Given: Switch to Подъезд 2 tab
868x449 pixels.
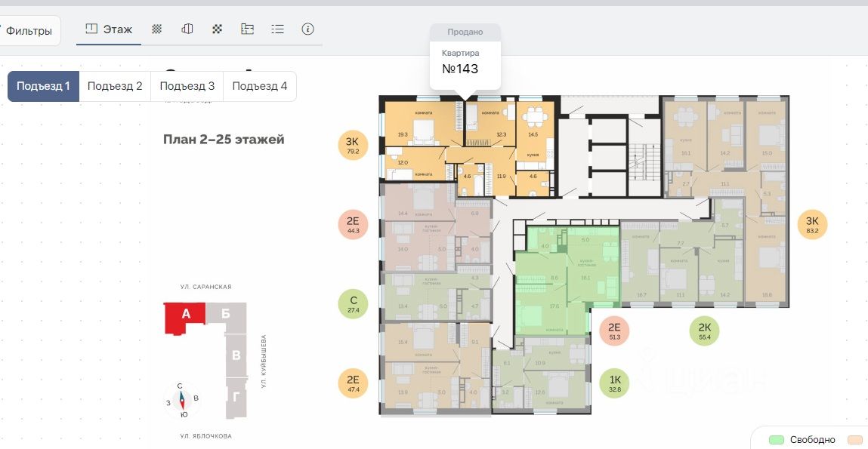Looking at the screenshot, I should coord(115,86).
